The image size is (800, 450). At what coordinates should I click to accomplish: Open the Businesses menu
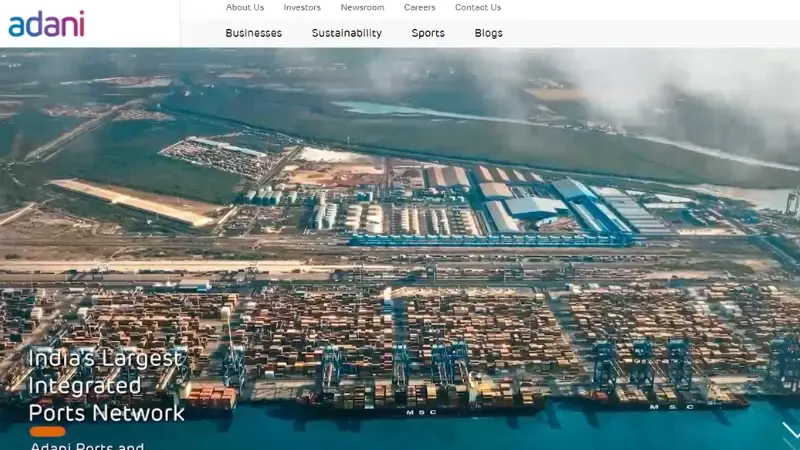click(254, 33)
